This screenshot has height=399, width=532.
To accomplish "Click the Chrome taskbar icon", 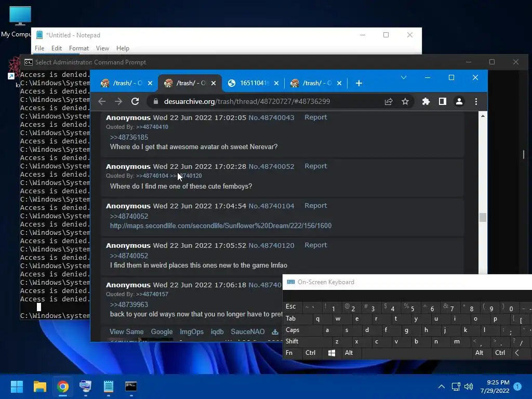I will pos(63,387).
